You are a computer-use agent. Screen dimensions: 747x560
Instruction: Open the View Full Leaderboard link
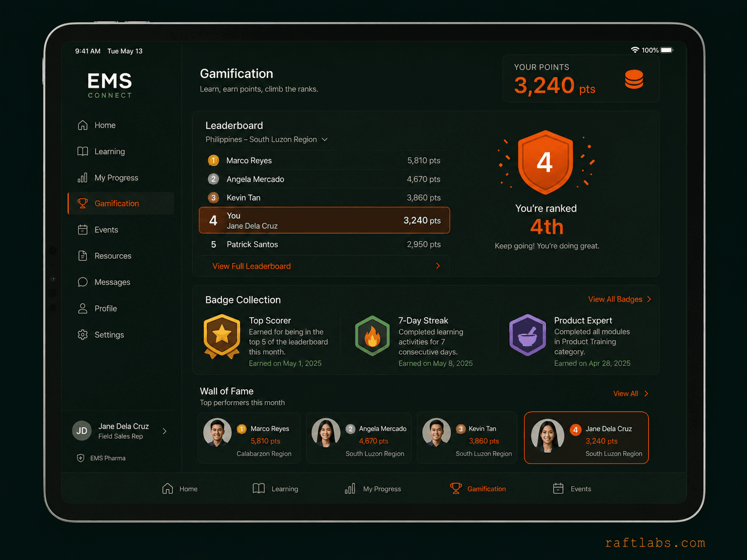(x=252, y=266)
